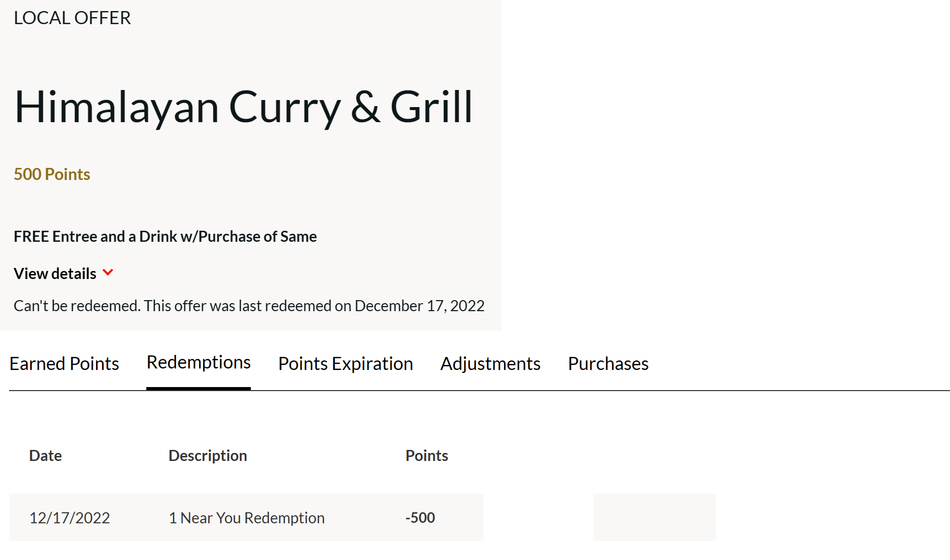Open the Purchases tab
950x560 pixels.
pos(608,363)
